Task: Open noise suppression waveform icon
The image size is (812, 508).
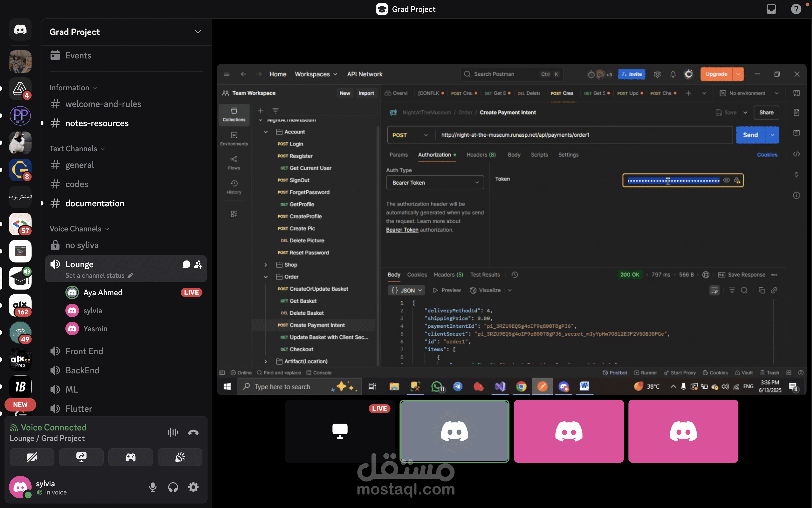Action: click(x=173, y=432)
